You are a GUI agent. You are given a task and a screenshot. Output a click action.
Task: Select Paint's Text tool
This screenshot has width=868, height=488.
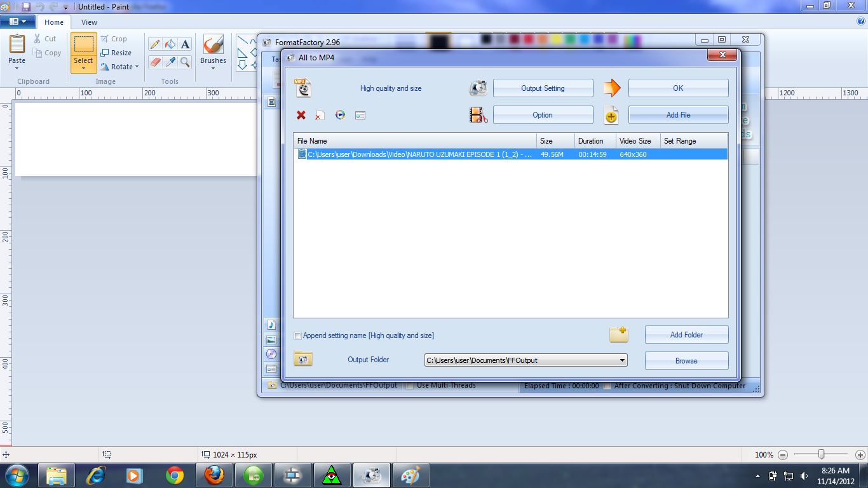(185, 44)
